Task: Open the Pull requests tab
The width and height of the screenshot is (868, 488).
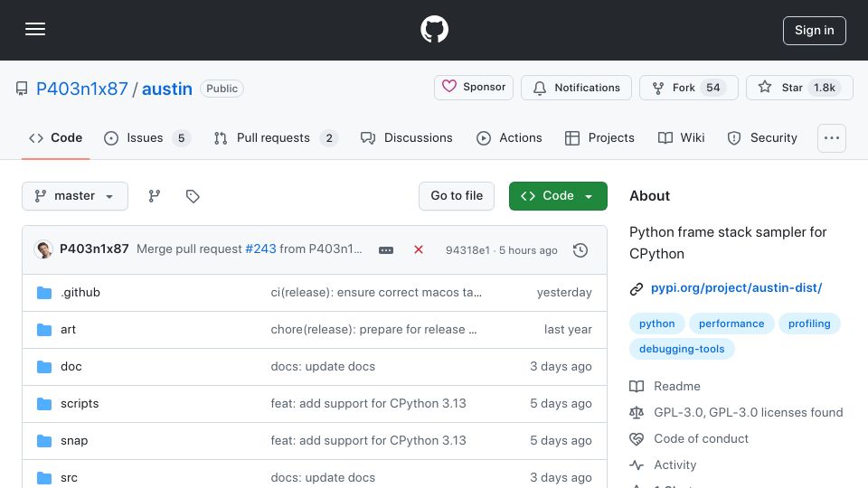Action: pos(276,137)
